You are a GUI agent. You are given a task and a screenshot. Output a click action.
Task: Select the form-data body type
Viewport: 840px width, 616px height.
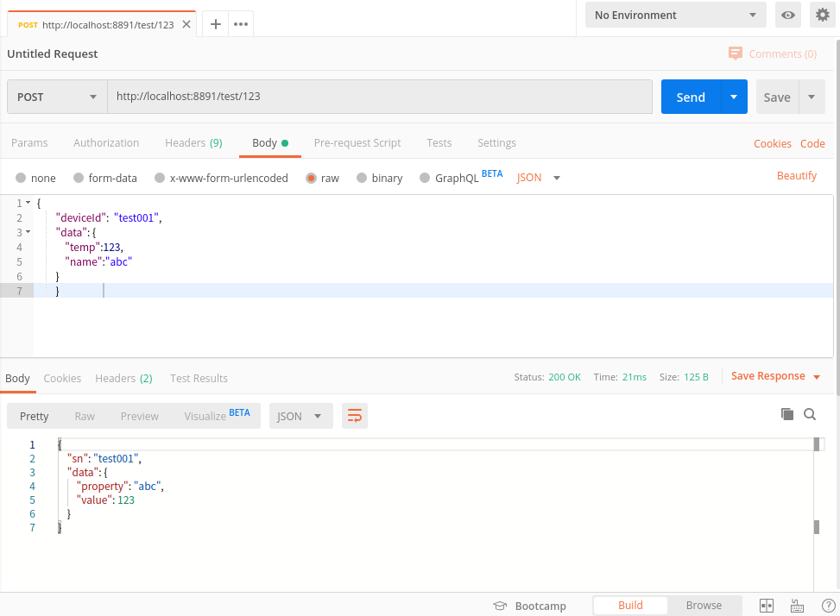click(x=104, y=178)
